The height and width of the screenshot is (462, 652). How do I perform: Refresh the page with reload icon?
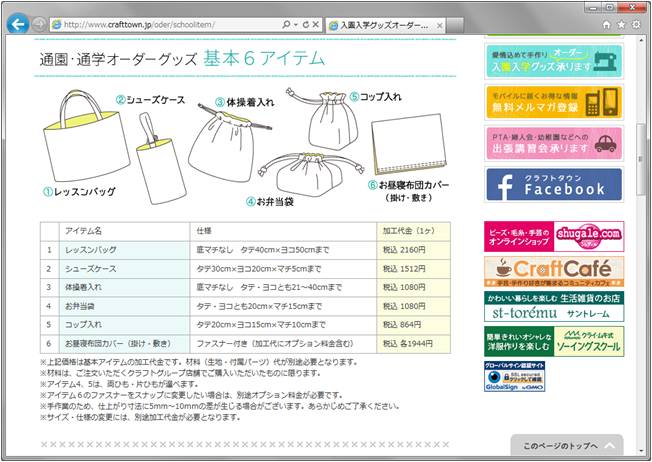click(305, 22)
